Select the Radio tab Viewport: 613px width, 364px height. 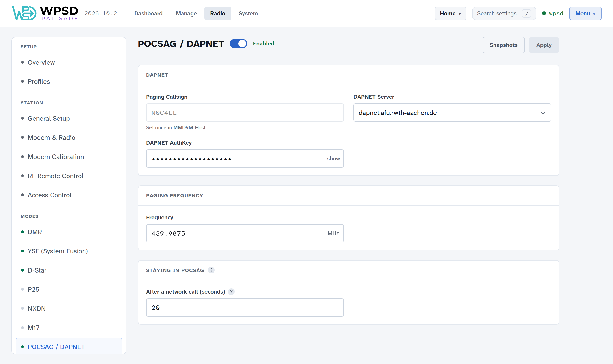[218, 13]
